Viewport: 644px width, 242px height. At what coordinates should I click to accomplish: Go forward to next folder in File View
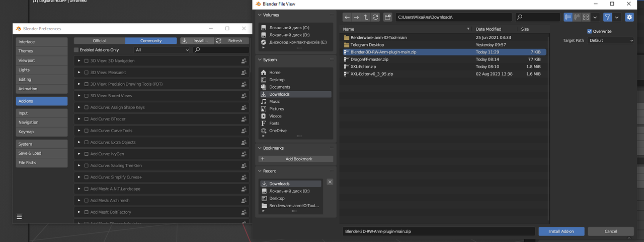(356, 17)
